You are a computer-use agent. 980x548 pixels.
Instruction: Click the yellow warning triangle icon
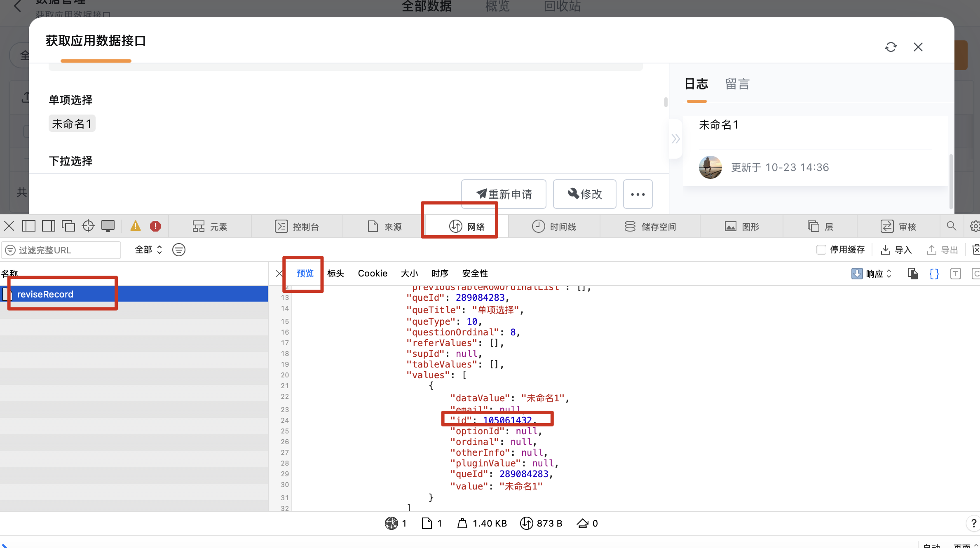(x=136, y=226)
